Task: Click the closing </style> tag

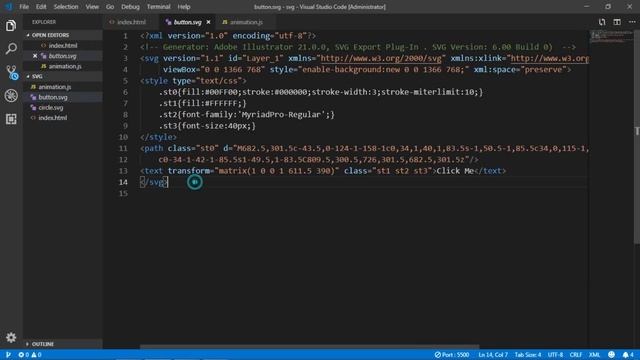Action: tap(158, 137)
